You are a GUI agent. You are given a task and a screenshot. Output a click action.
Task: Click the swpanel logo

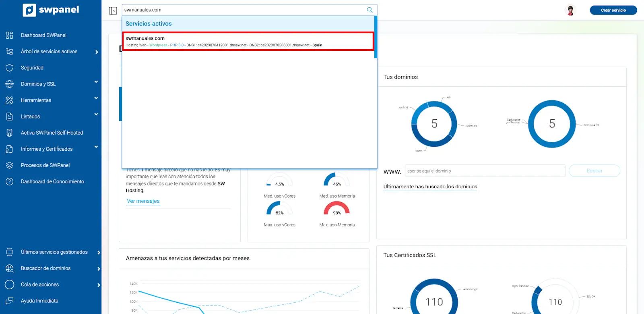(51, 10)
